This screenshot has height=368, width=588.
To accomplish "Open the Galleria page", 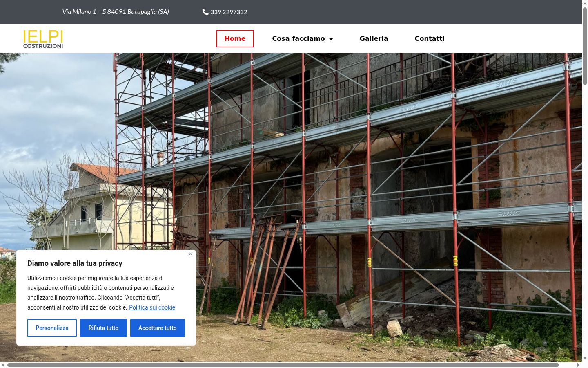I will point(374,38).
